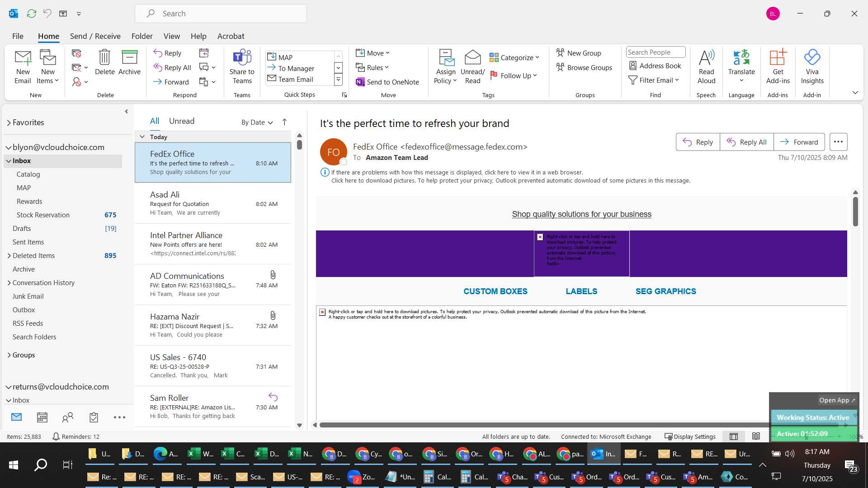This screenshot has height=488, width=868.
Task: Open the Categorize dropdown
Action: coord(514,57)
